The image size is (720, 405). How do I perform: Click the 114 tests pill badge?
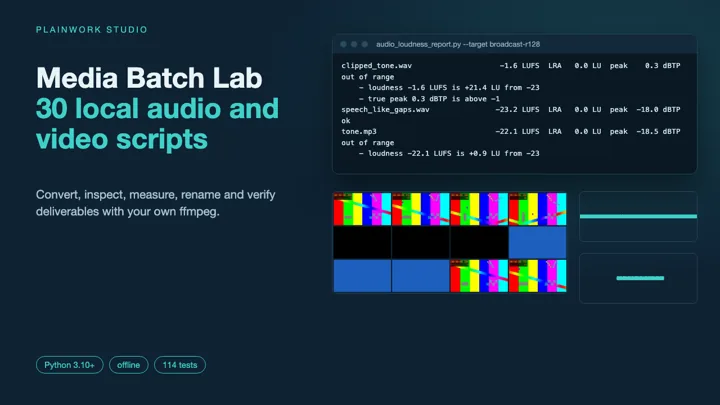pyautogui.click(x=180, y=365)
